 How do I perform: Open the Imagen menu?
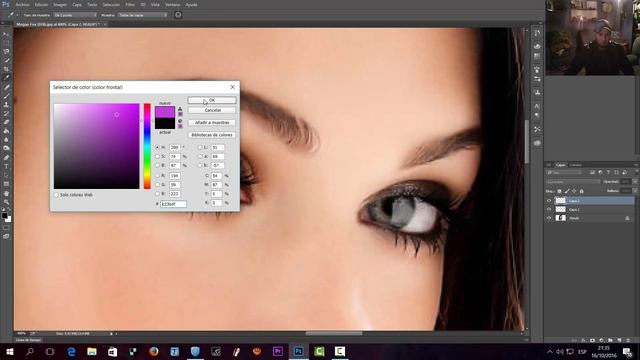click(x=60, y=5)
